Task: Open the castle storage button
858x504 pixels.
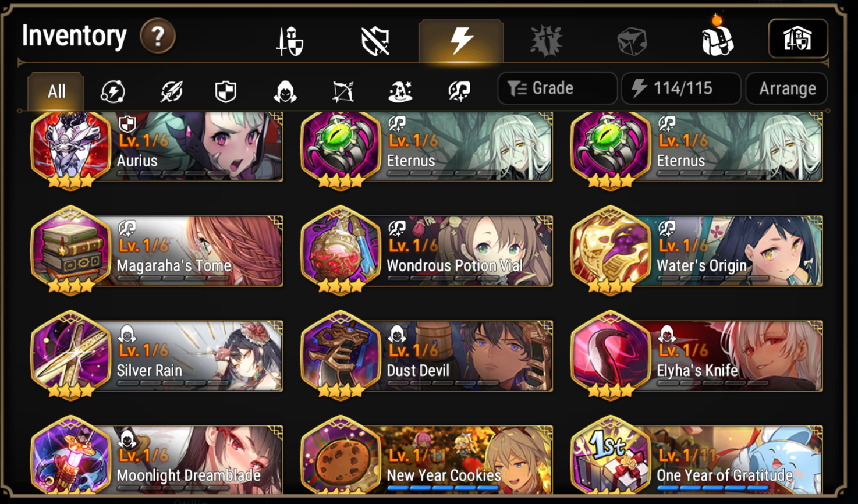Action: [x=798, y=39]
